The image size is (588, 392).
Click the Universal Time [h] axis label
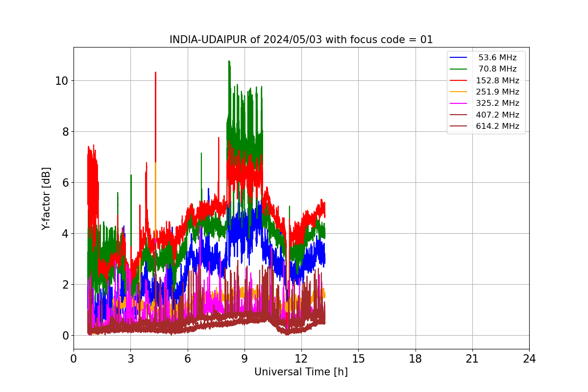301,372
